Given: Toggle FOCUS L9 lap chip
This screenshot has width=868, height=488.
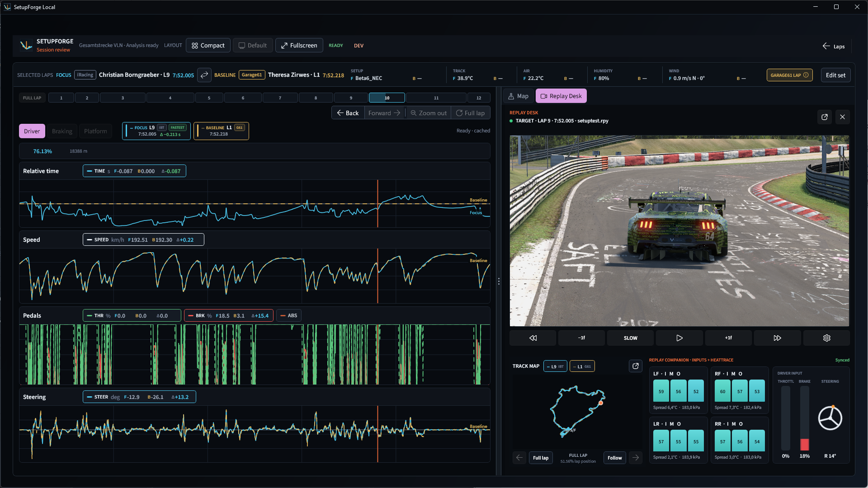Looking at the screenshot, I should pyautogui.click(x=156, y=131).
